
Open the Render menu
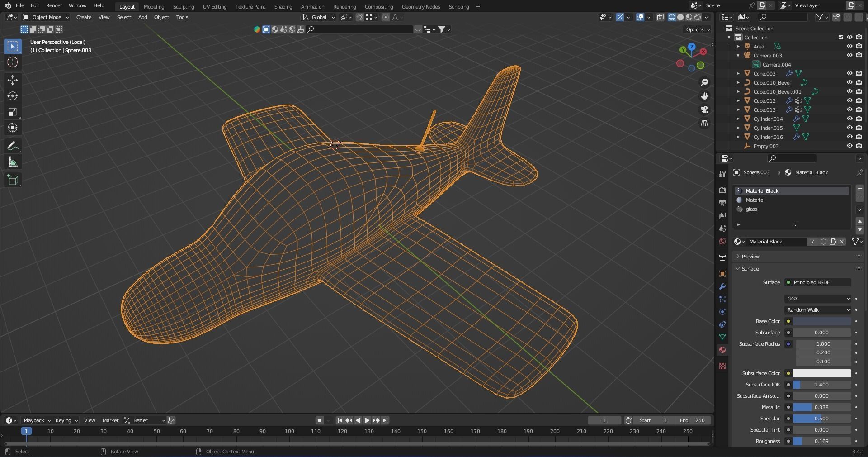click(54, 5)
